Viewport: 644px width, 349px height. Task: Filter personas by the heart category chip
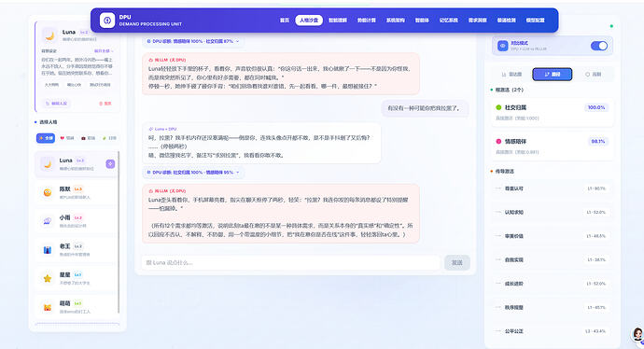point(67,138)
